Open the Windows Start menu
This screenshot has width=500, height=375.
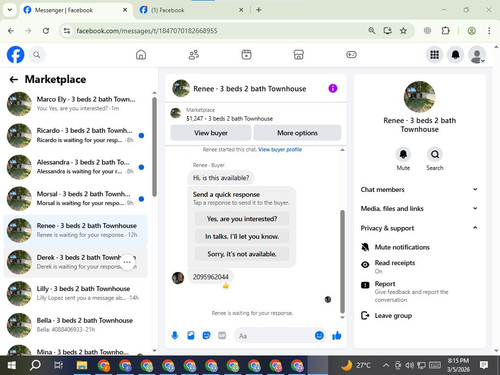click(x=11, y=365)
